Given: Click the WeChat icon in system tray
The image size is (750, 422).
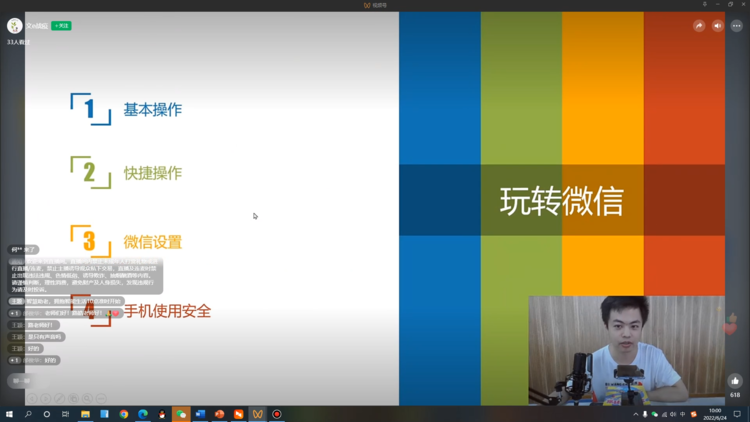Looking at the screenshot, I should [654, 414].
